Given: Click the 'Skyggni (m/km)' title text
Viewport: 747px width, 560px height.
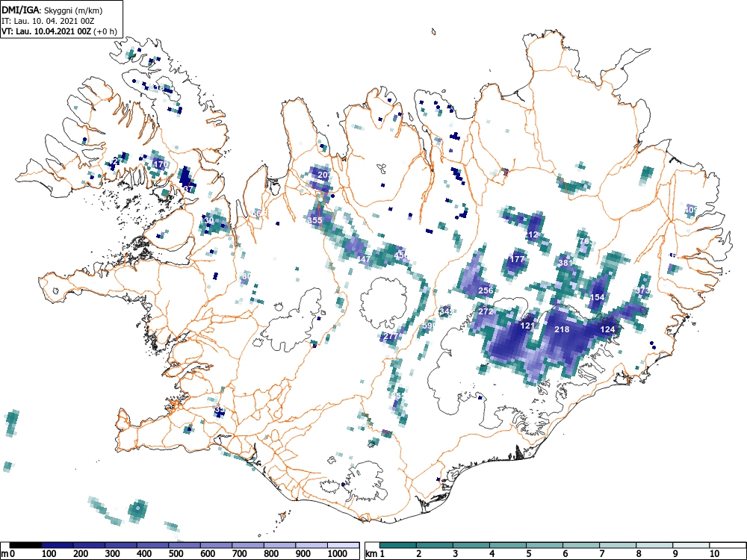Looking at the screenshot, I should point(73,10).
